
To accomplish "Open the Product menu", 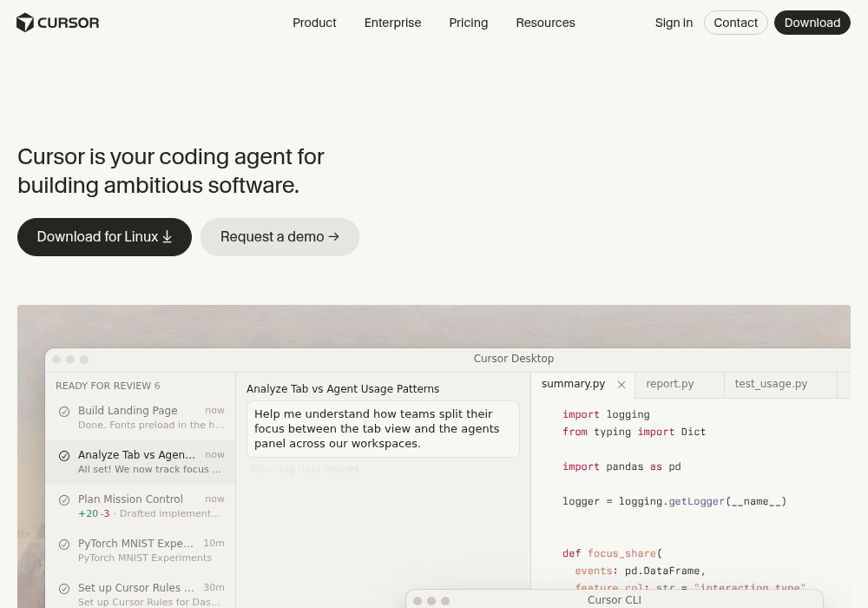I will pyautogui.click(x=314, y=23).
